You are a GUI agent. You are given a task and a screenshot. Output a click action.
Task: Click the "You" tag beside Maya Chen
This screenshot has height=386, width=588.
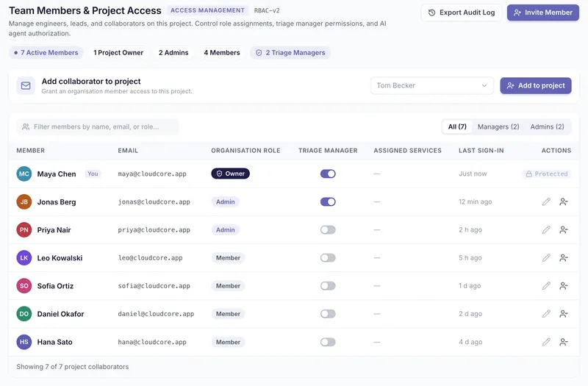[x=93, y=174]
